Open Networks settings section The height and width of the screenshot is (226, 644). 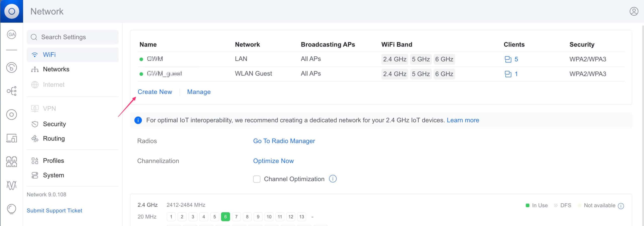[x=72, y=69]
